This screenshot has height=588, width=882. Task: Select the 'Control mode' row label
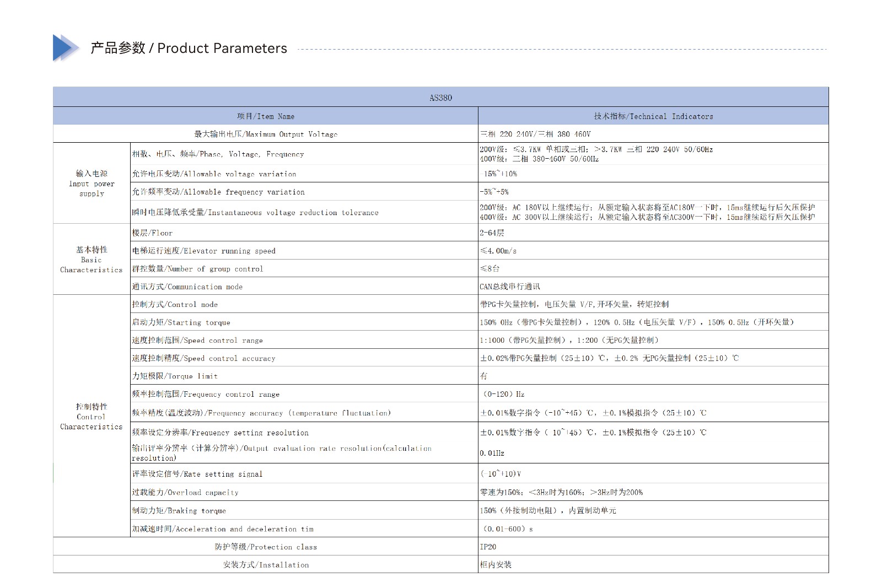click(x=175, y=304)
